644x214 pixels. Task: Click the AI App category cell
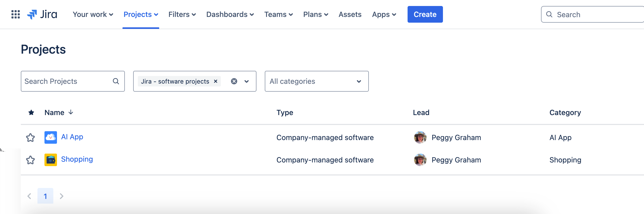(x=561, y=137)
